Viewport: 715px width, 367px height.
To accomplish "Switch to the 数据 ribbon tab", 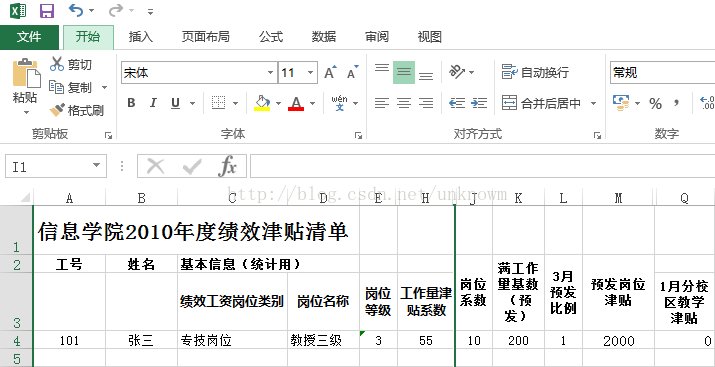I will tap(324, 37).
